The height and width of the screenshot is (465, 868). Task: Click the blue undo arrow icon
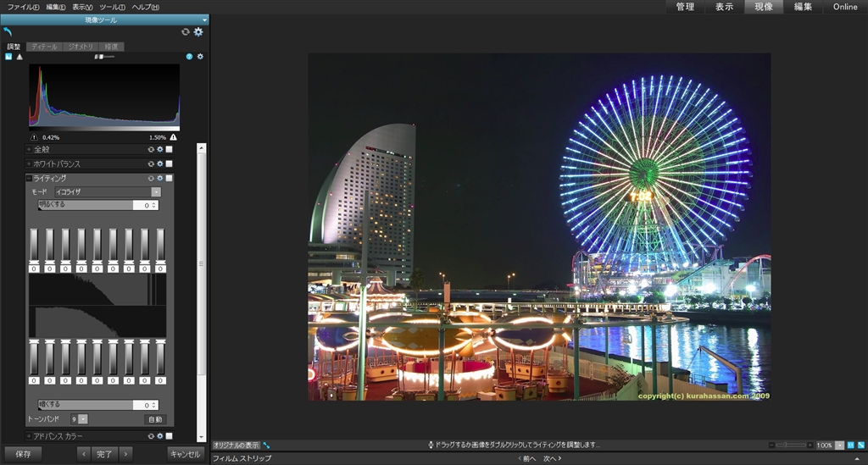point(8,31)
